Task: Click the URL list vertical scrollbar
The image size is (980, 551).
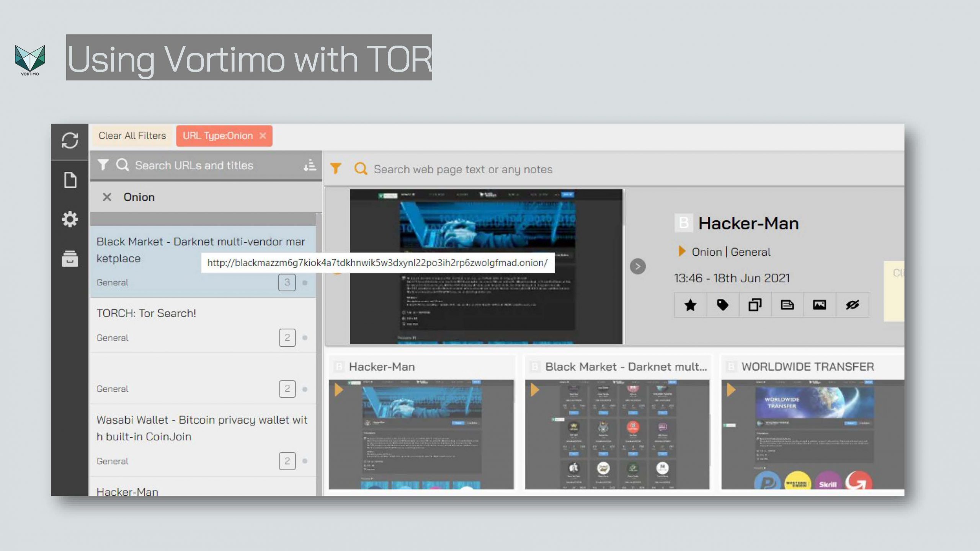Action: tap(319, 354)
